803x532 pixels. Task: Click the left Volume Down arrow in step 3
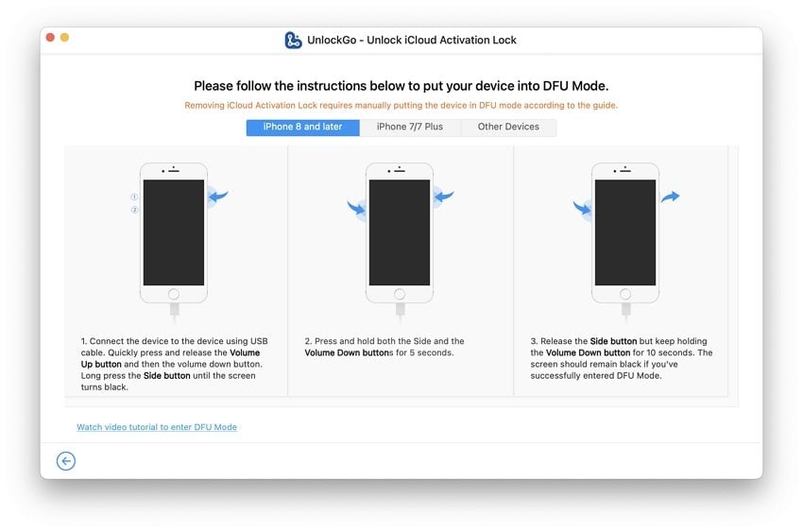click(581, 208)
